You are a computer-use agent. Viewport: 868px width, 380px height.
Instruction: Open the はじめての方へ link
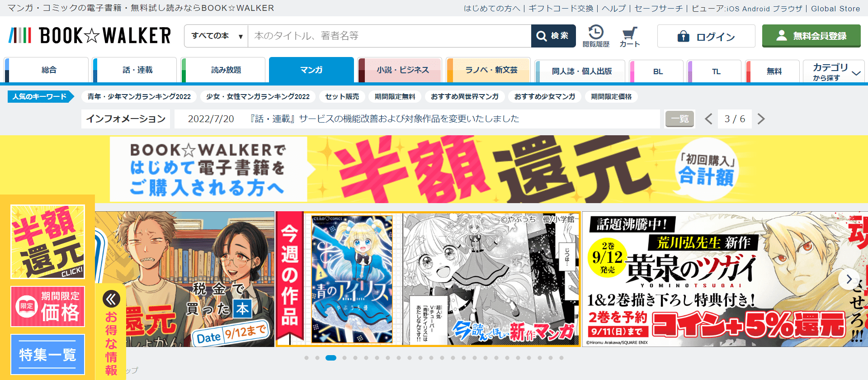pyautogui.click(x=492, y=8)
